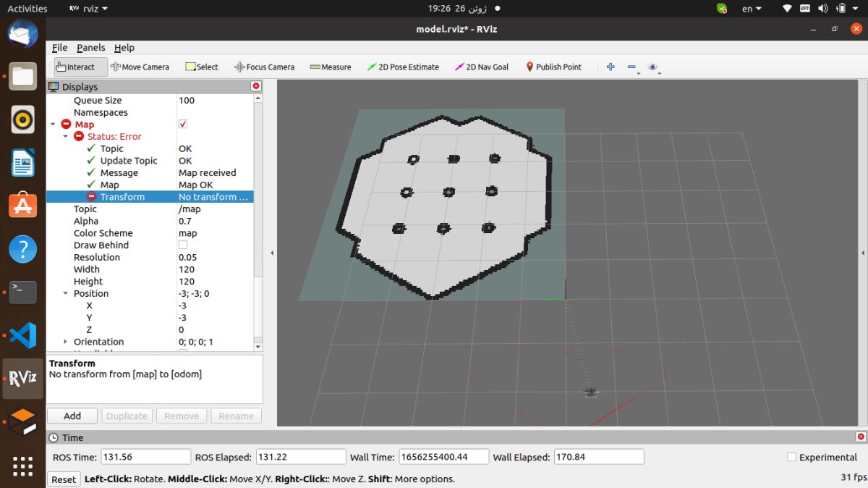Click the RViz dock icon
Image resolution: width=868 pixels, height=488 pixels.
(22, 378)
